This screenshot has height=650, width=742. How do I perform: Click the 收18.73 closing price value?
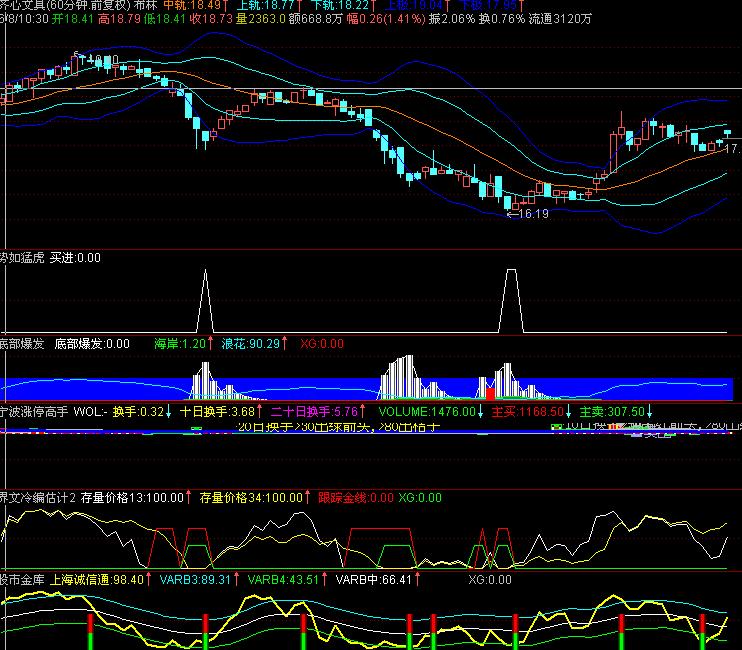tap(211, 19)
